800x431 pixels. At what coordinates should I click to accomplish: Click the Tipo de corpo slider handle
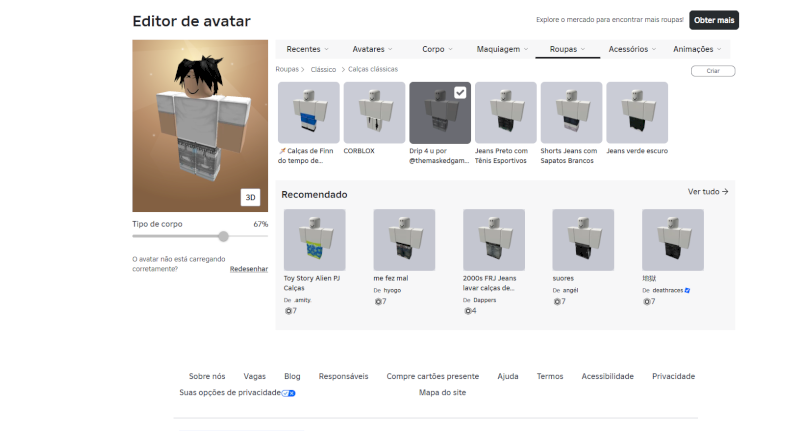pos(223,236)
